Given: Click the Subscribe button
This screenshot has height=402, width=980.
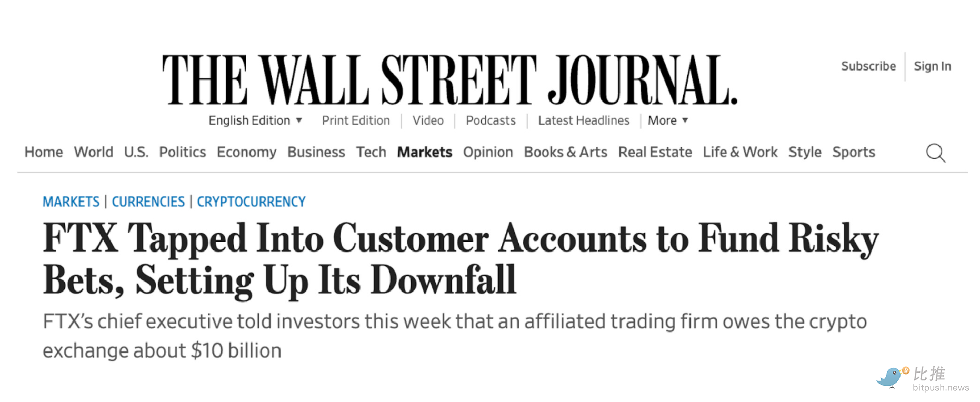Looking at the screenshot, I should [x=868, y=66].
